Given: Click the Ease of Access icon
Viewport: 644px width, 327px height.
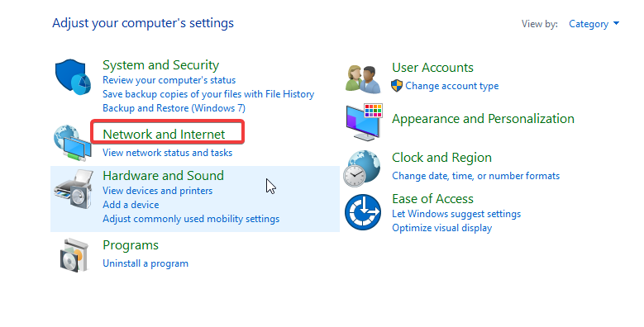Looking at the screenshot, I should tap(363, 212).
